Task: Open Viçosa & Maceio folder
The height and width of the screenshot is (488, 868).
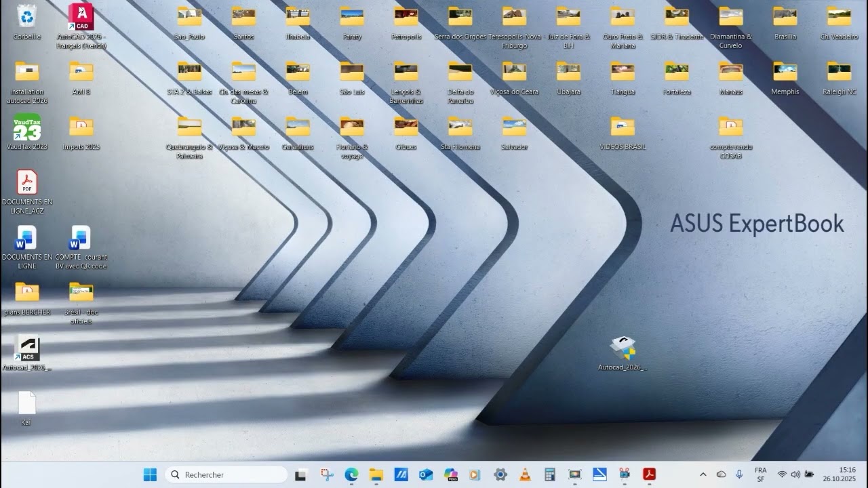Action: (243, 132)
